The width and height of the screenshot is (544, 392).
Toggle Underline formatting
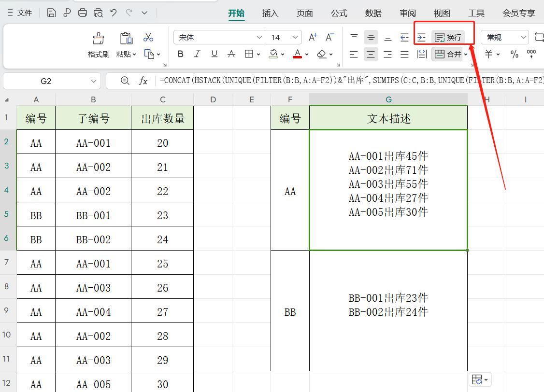215,54
